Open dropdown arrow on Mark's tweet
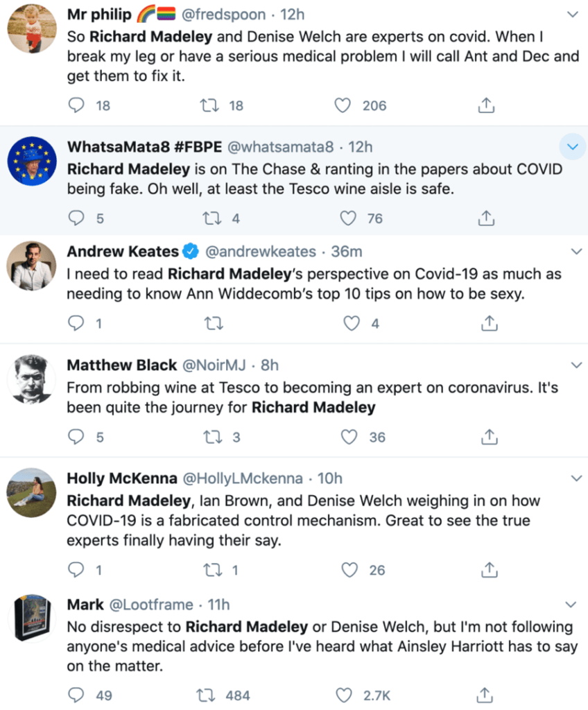The image size is (588, 710). pos(573,605)
